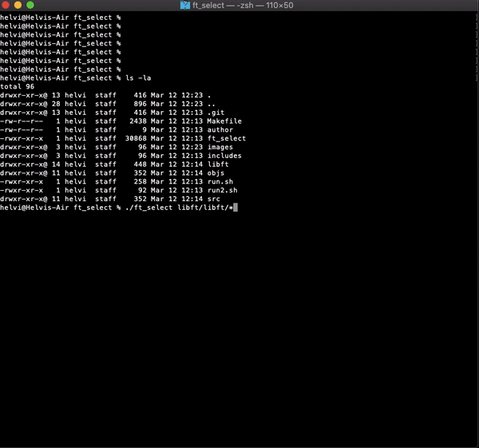Click the yellow minimize window button
479x448 pixels.
[x=18, y=5]
